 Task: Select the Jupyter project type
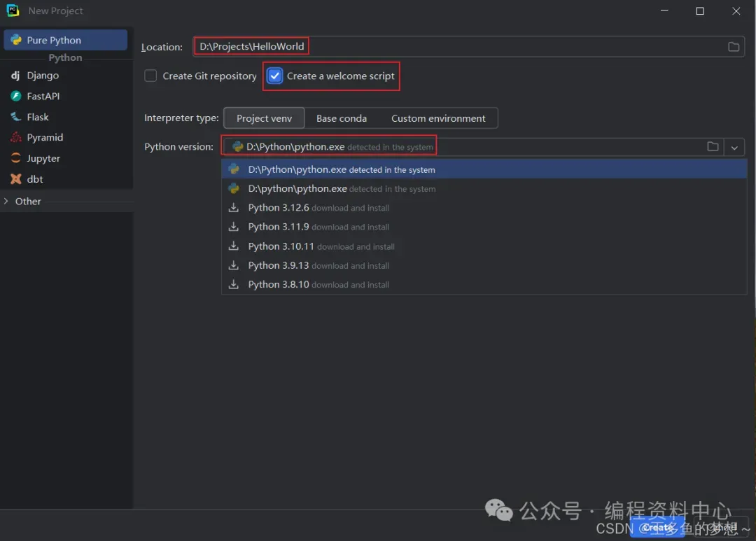point(66,158)
